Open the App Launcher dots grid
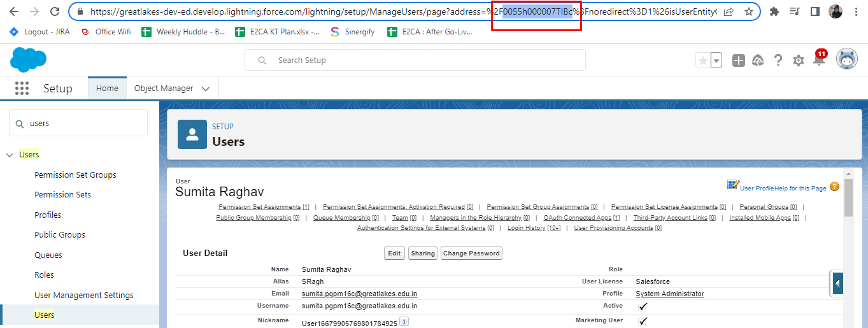 22,88
